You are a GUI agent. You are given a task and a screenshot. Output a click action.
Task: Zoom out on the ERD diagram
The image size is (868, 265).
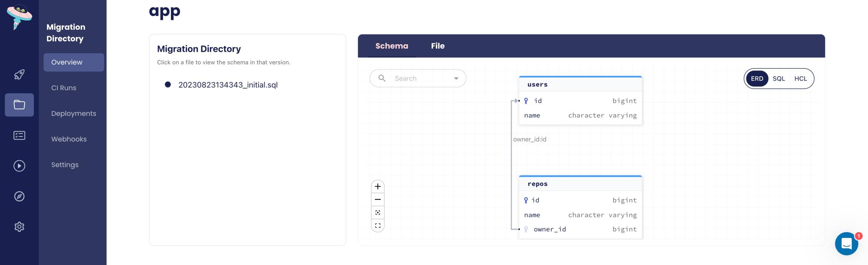pos(378,200)
